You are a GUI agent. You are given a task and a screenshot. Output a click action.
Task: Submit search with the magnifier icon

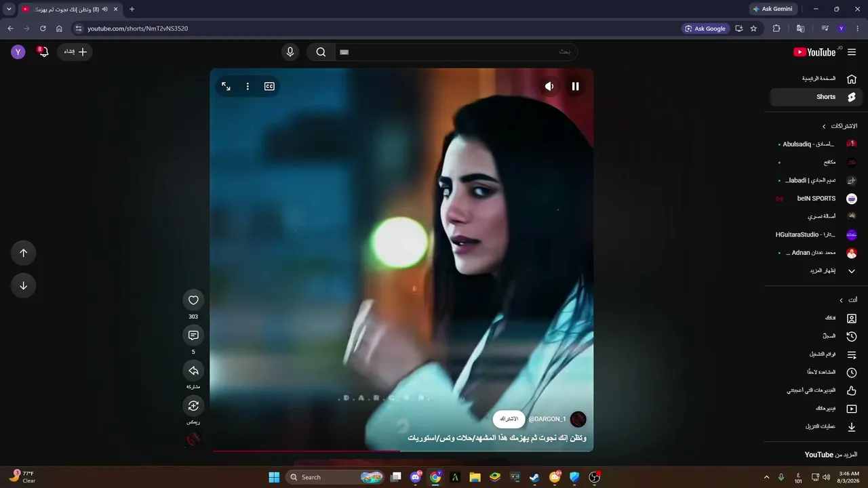tap(321, 52)
